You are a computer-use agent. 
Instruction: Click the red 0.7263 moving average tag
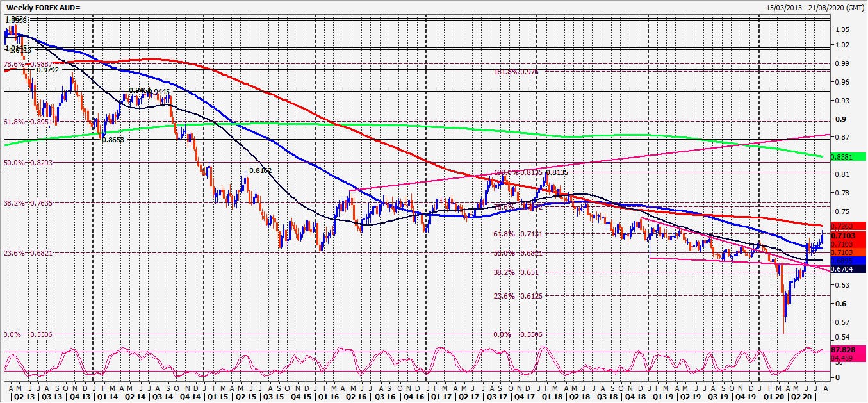[848, 226]
